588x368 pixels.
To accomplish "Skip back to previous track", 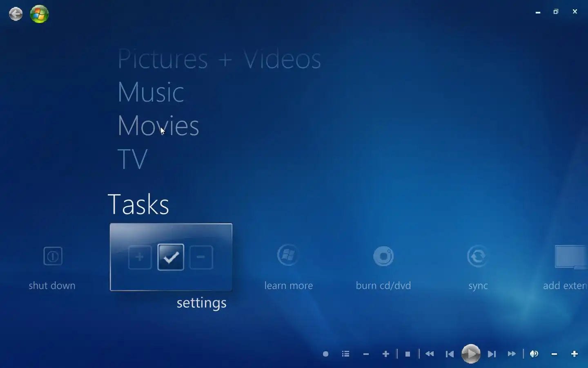I will point(450,354).
